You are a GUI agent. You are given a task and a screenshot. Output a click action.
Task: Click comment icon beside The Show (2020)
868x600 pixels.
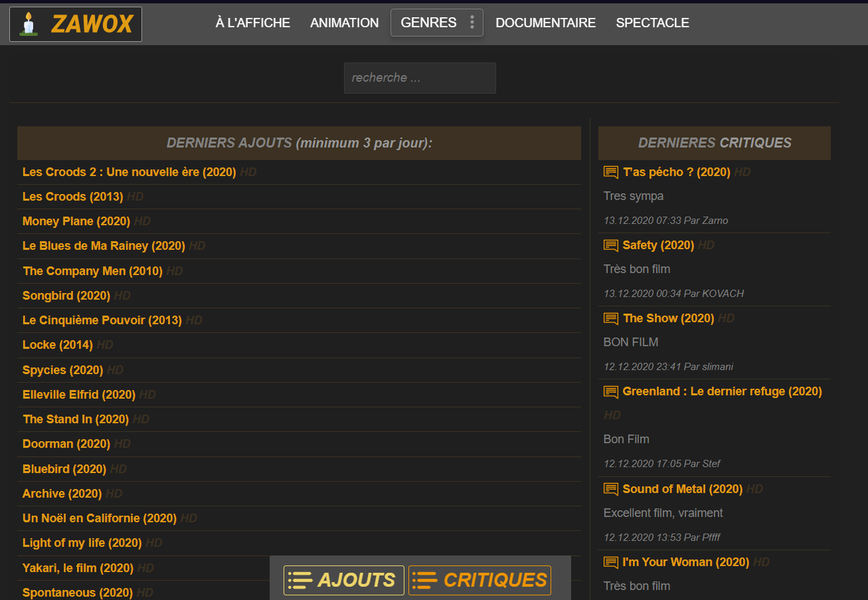point(611,318)
